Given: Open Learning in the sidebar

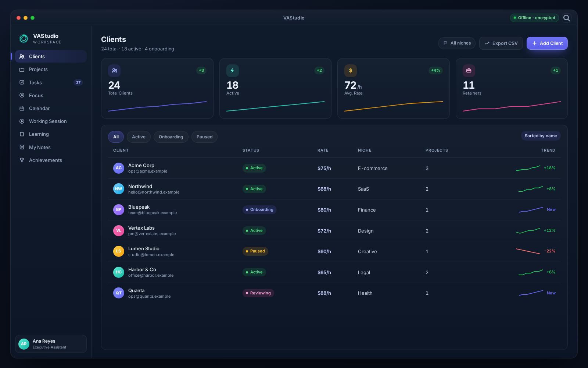Looking at the screenshot, I should pyautogui.click(x=51, y=134).
